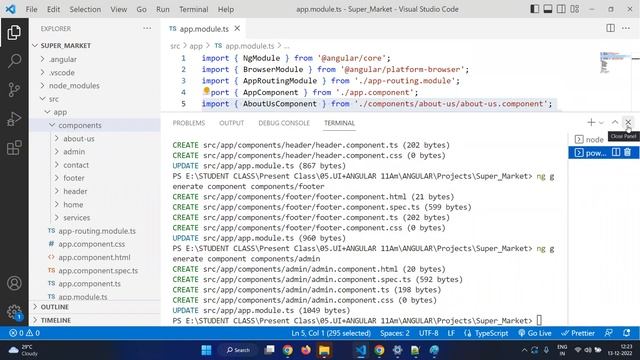The height and width of the screenshot is (360, 640).
Task: Change indentation Spaces: 2
Action: click(x=395, y=333)
